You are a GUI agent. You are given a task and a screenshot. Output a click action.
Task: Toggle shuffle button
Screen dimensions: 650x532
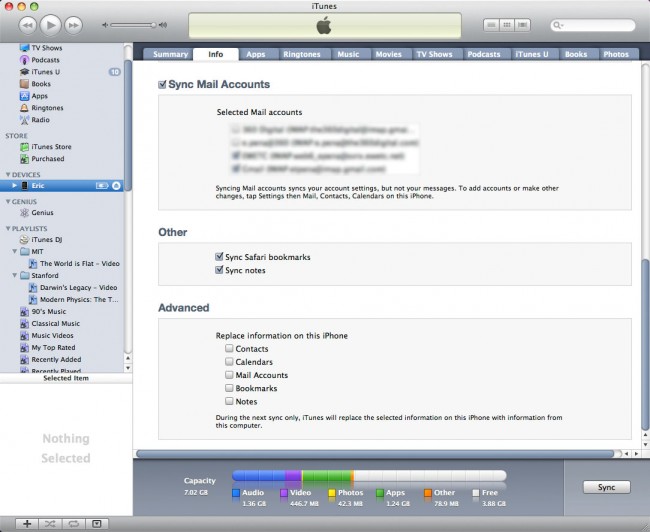50,524
